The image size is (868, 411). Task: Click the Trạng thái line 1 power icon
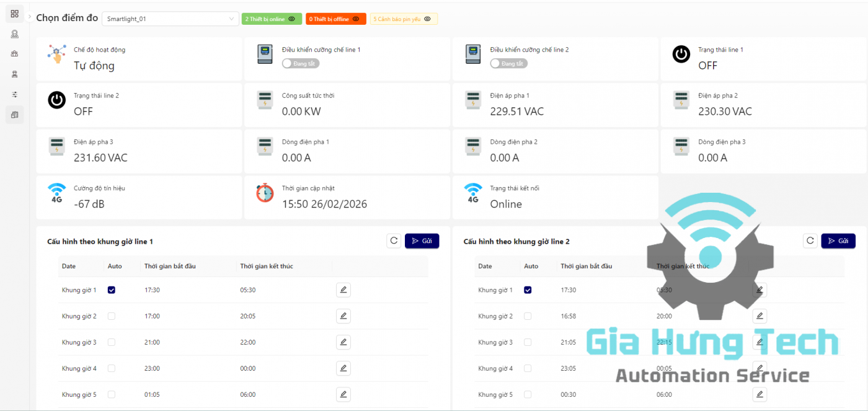coord(681,55)
